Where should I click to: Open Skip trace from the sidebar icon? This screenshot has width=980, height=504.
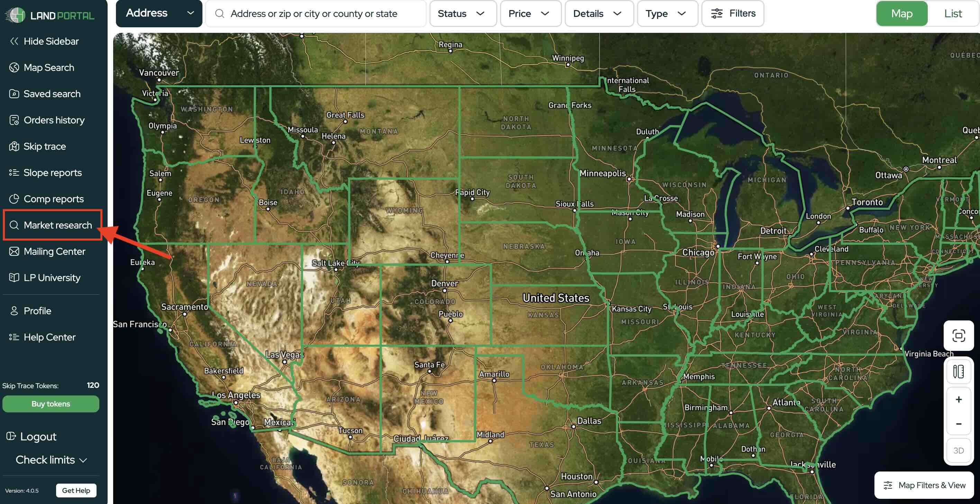click(x=14, y=146)
